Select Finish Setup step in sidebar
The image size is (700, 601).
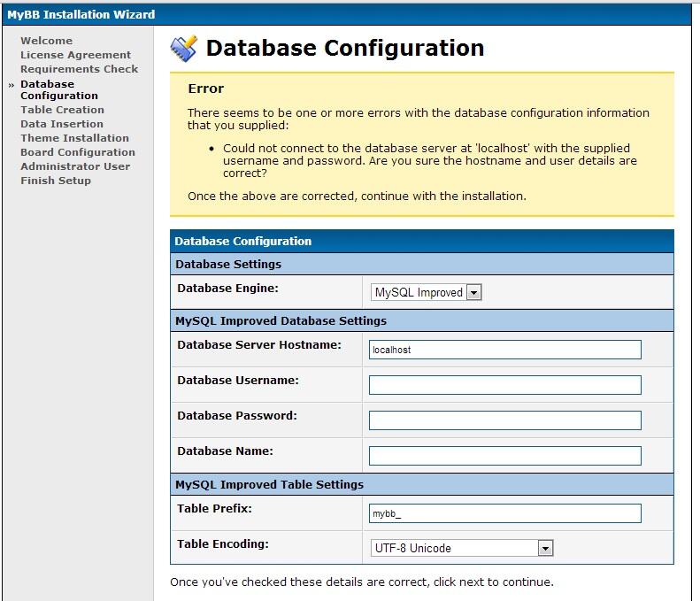click(x=56, y=181)
